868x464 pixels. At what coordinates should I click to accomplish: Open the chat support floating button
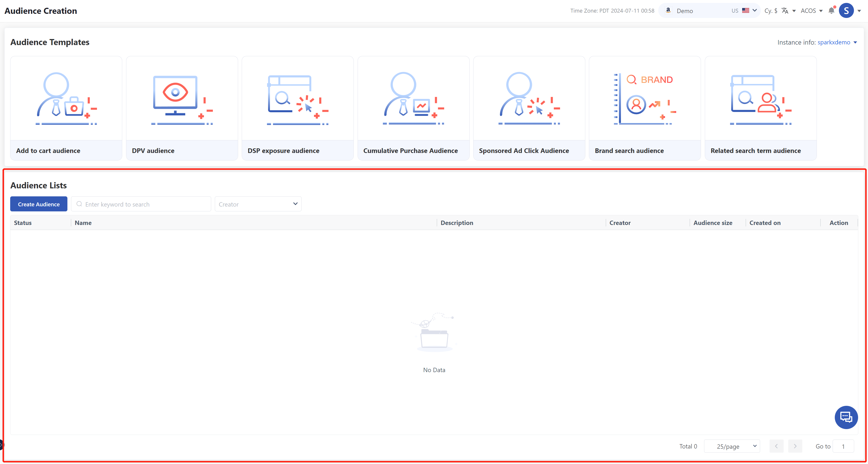pos(846,417)
